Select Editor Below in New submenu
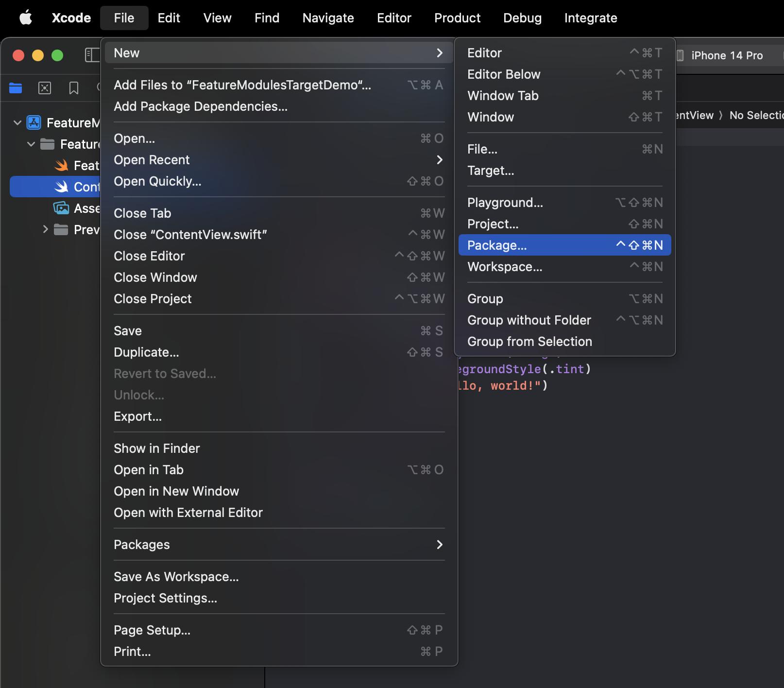Screen dimensions: 784x688 click(x=564, y=74)
